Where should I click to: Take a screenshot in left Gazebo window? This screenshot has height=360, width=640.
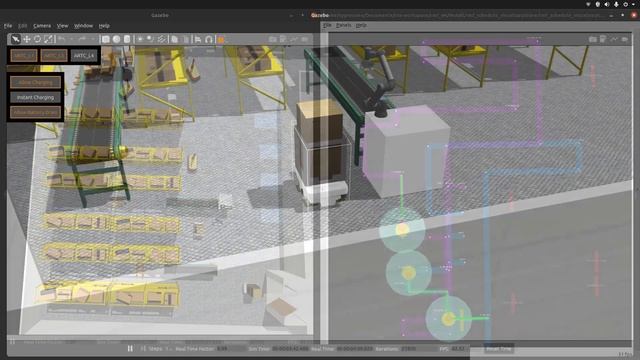pyautogui.click(x=273, y=39)
